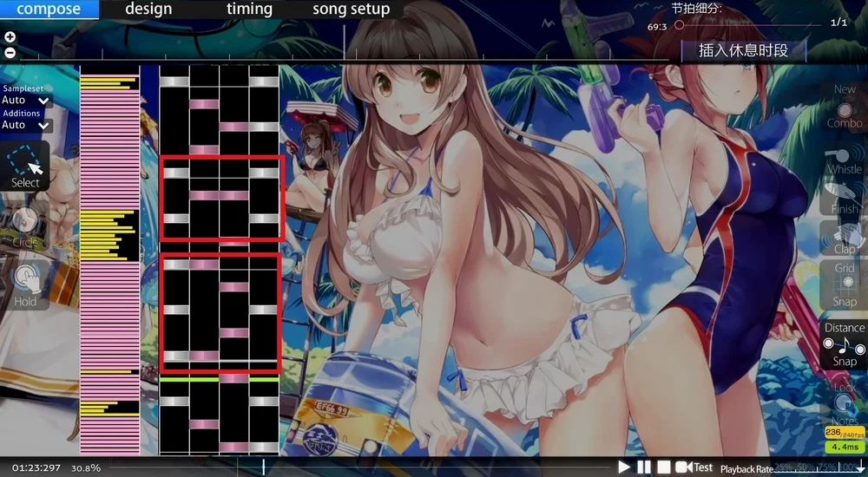Viewport: 868px width, 477px height.
Task: Click the Test mode camera button
Action: click(694, 467)
